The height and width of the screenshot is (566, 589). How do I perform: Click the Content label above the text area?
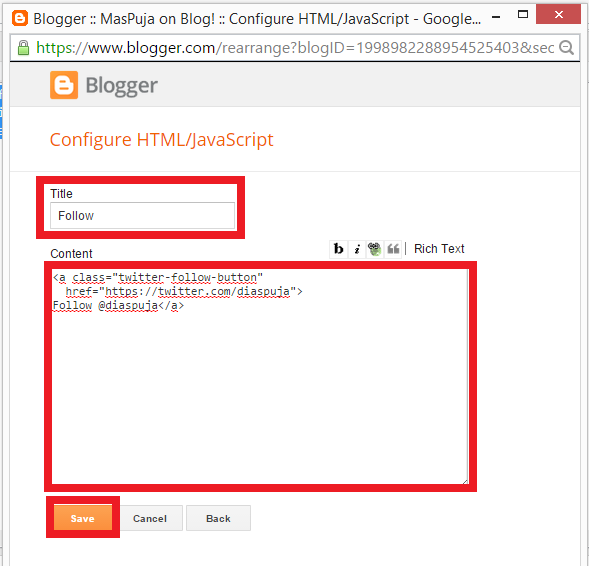click(x=71, y=254)
